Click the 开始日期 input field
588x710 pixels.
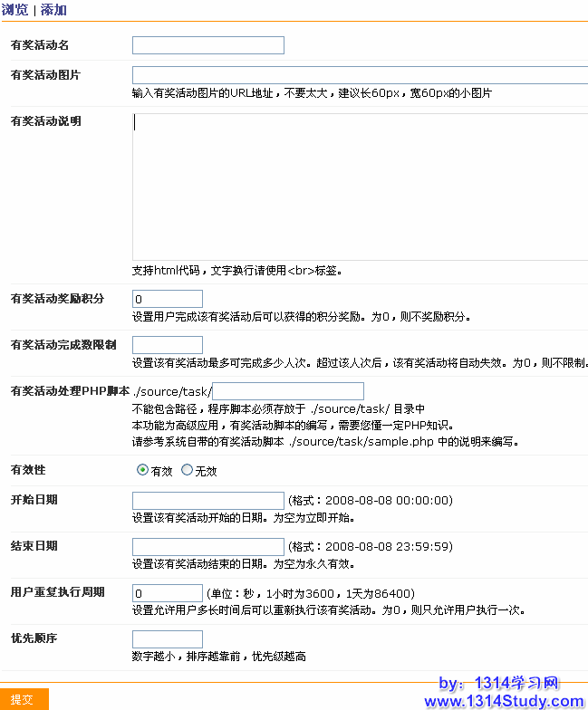[x=207, y=501]
